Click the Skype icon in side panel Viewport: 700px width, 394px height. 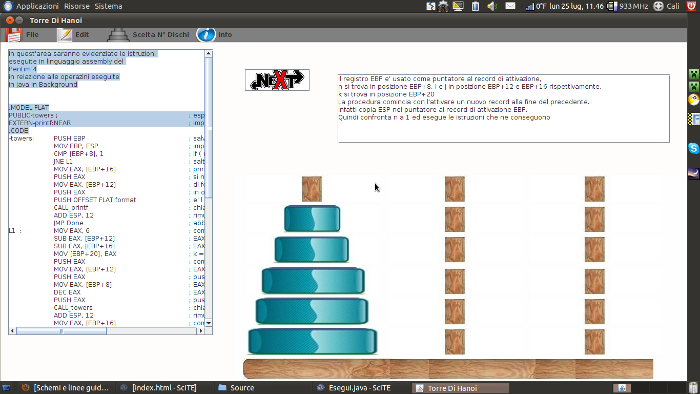point(693,148)
